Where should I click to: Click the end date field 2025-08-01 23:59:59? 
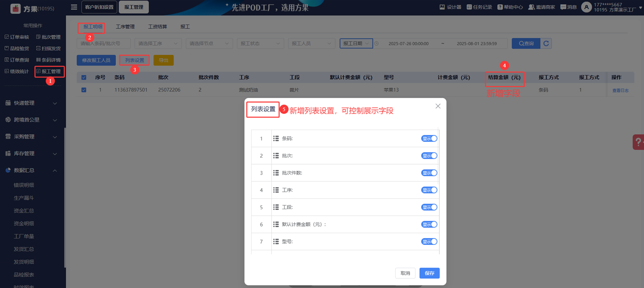coord(477,43)
